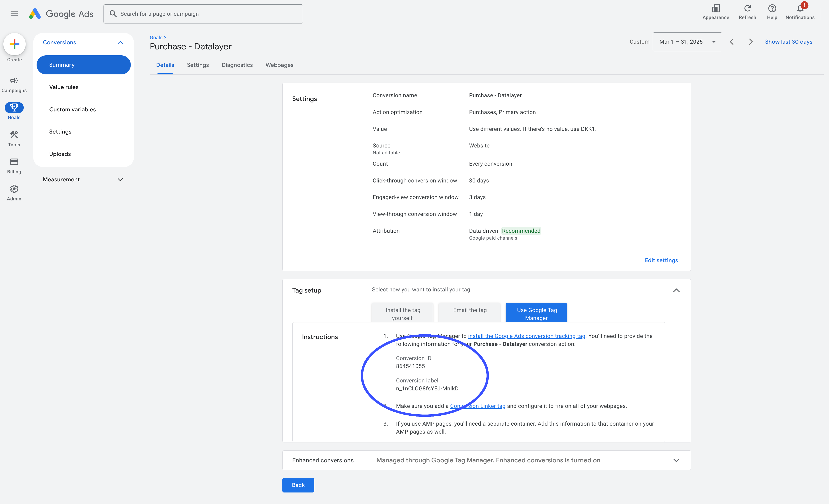Select the Campaigns icon in sidebar
The image size is (829, 504).
[14, 81]
